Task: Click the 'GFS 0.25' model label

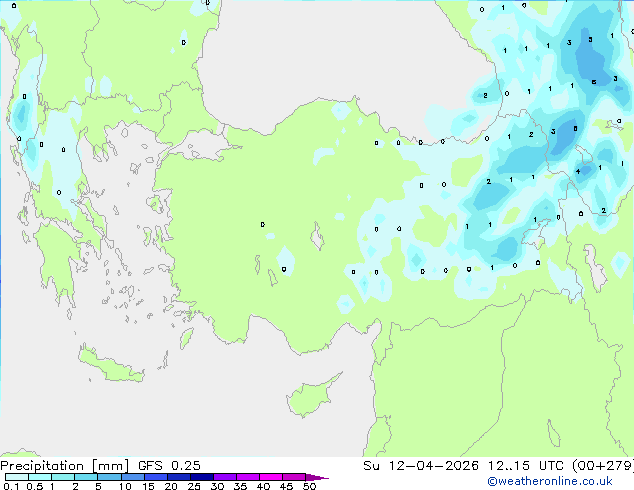Action: click(169, 466)
